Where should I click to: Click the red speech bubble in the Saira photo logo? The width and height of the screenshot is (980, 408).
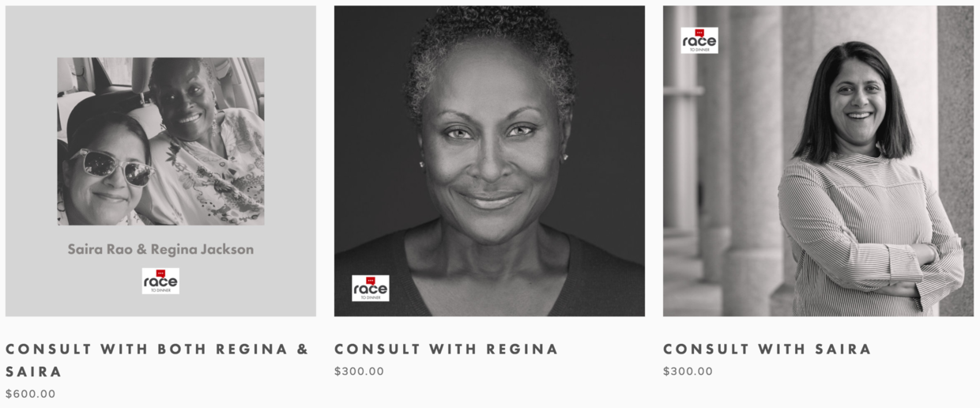pos(699,32)
